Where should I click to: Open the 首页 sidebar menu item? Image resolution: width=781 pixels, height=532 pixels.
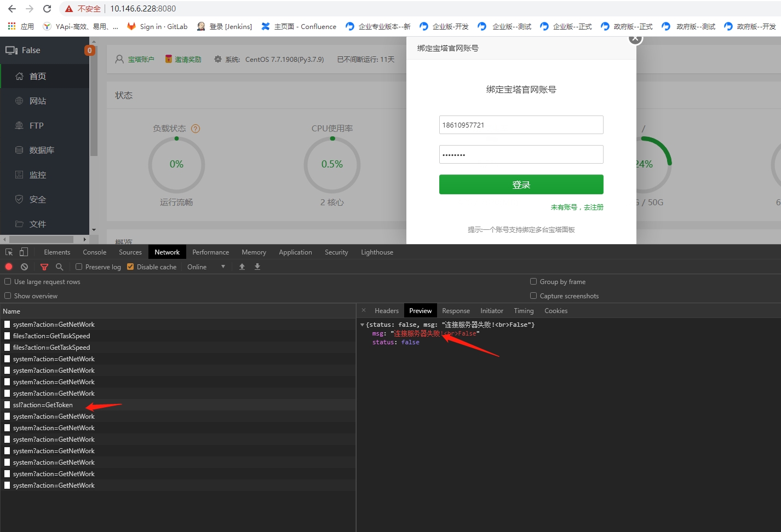pyautogui.click(x=44, y=76)
